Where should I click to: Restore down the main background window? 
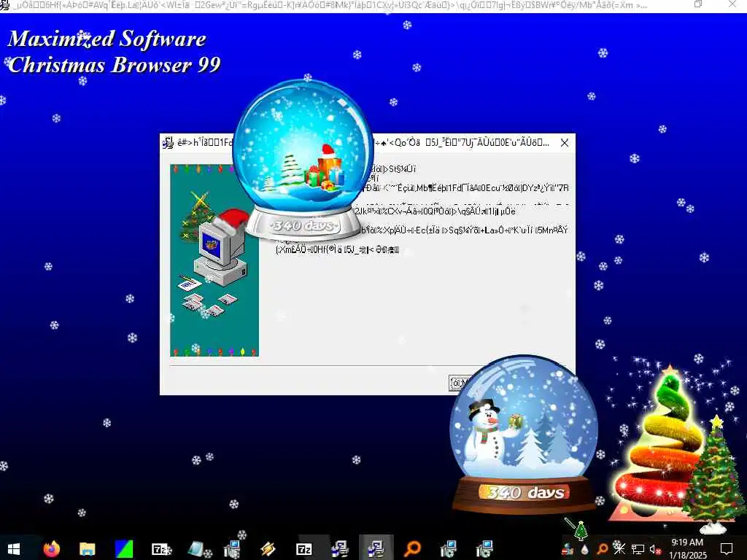(x=698, y=4)
